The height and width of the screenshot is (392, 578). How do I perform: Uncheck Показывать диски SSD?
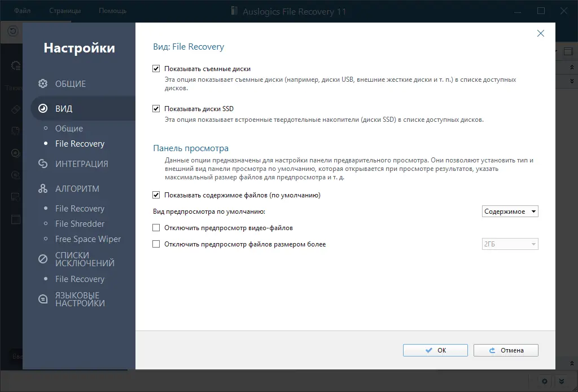tap(156, 109)
